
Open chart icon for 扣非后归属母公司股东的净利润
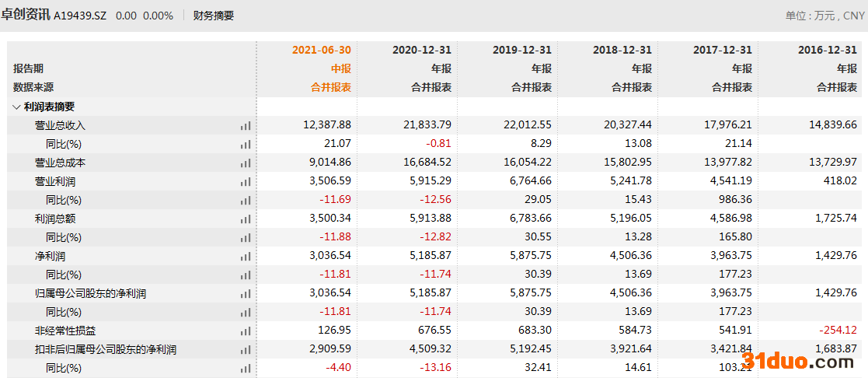246,350
